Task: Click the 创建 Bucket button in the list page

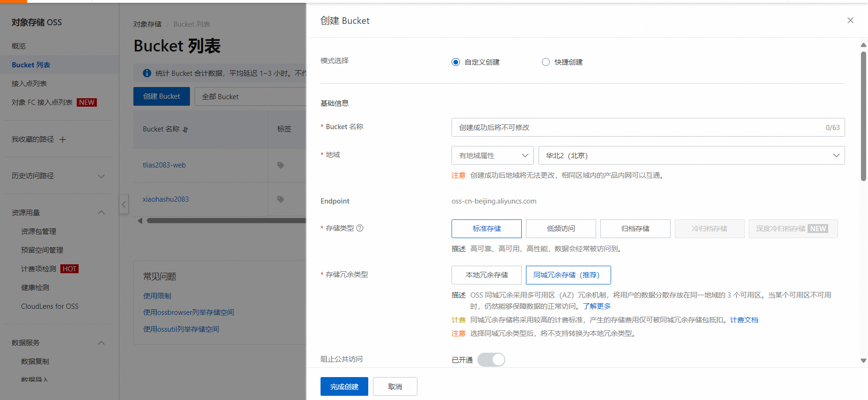Action: click(x=161, y=96)
